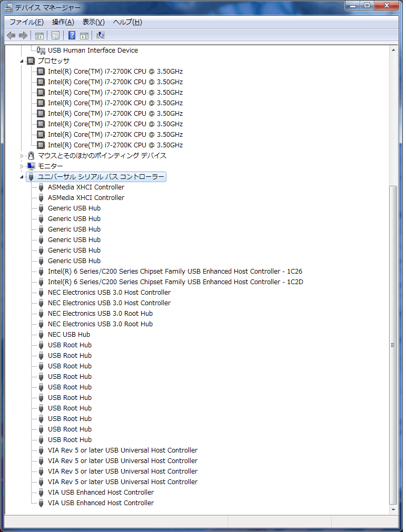Click the USB icon next to NEC USB Hub
The width and height of the screenshot is (406, 532).
41,334
